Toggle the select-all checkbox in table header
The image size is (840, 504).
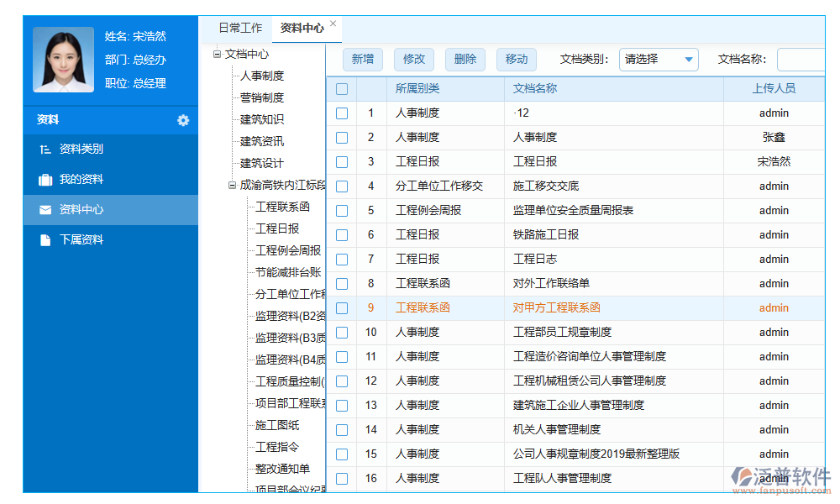click(342, 89)
